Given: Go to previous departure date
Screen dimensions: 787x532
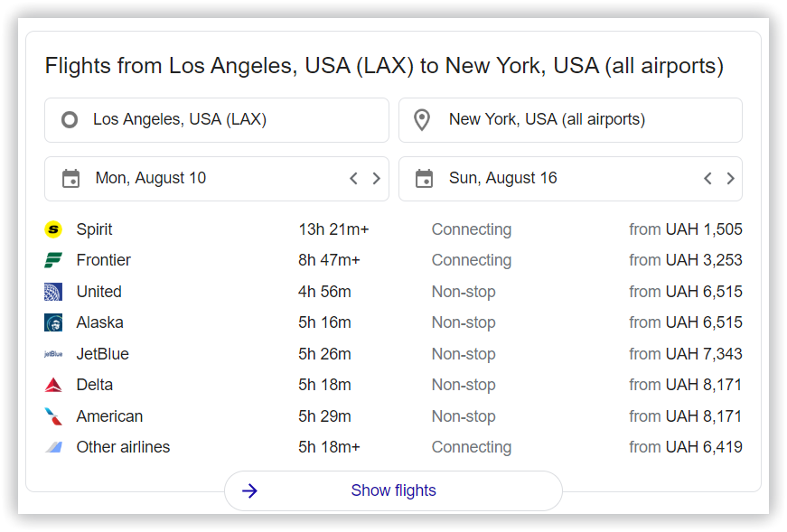Looking at the screenshot, I should (x=354, y=179).
